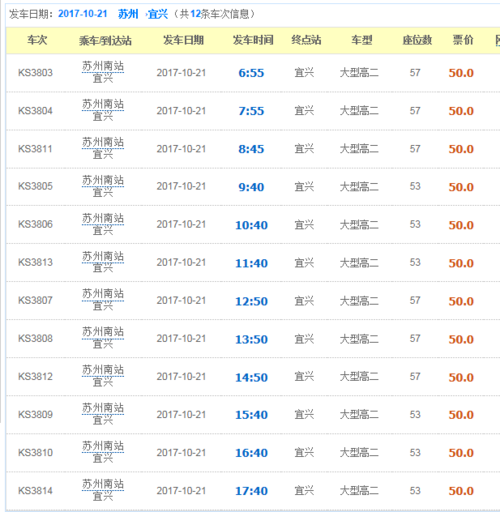The width and height of the screenshot is (500, 512).
Task: Click the 6:55 departure time
Action: click(x=251, y=73)
